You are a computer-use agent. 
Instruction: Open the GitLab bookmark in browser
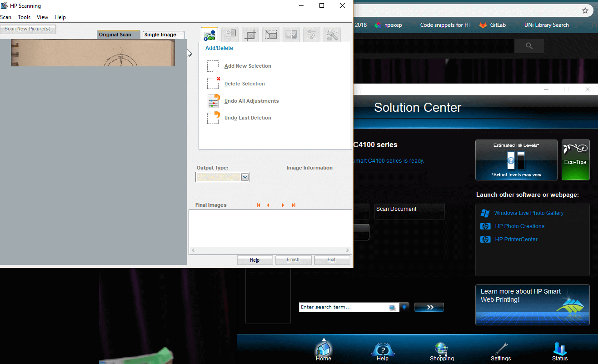492,25
